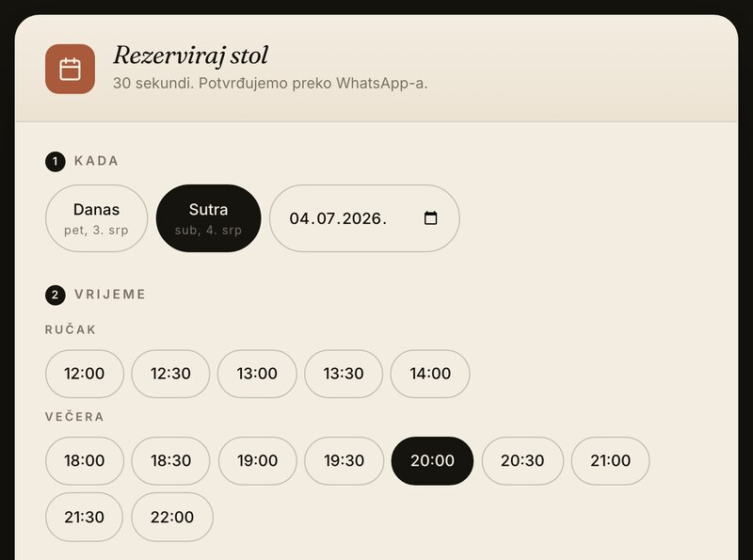Select the 21:00 dinner slot

click(x=610, y=460)
